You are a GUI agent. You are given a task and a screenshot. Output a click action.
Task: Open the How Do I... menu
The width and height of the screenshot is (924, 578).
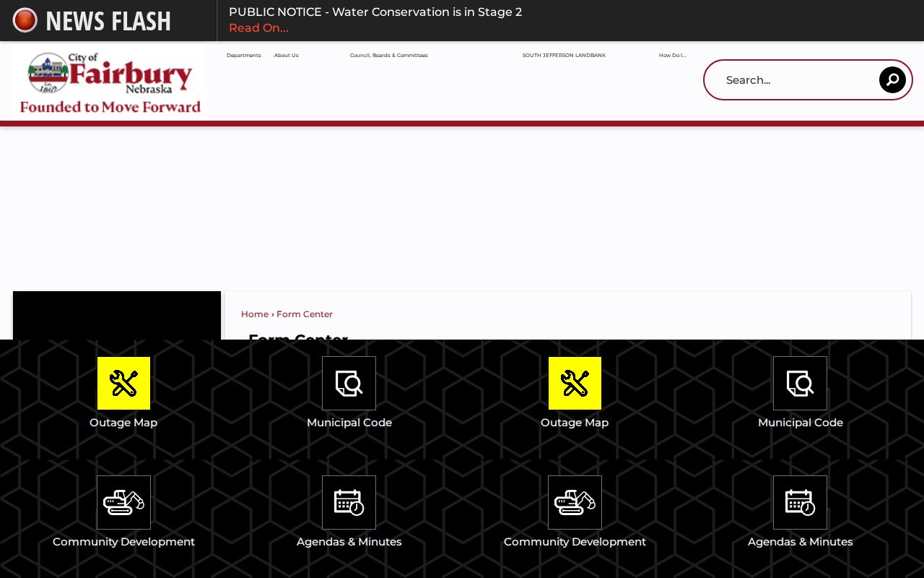(672, 56)
